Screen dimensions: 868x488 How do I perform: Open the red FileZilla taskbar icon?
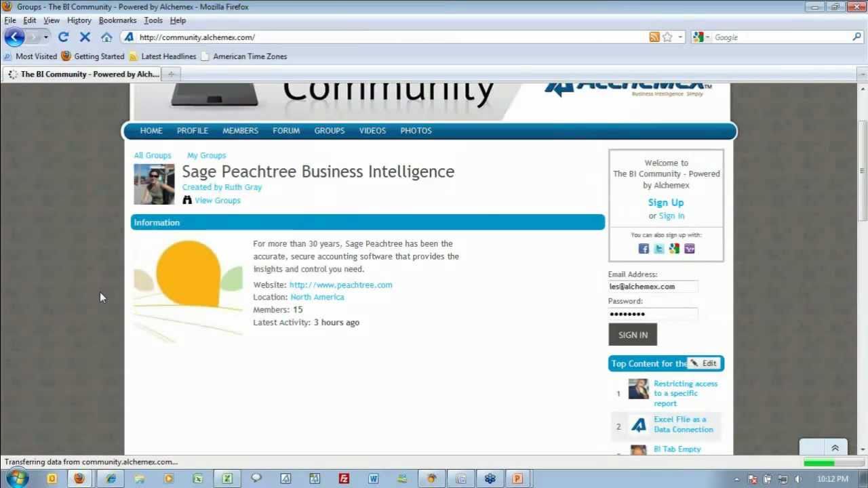[x=344, y=479]
